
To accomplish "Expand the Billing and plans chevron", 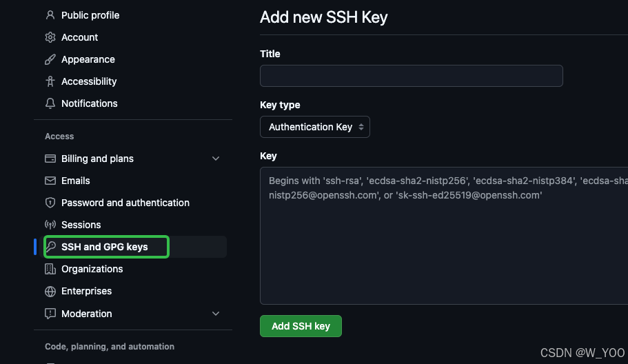I will point(216,159).
